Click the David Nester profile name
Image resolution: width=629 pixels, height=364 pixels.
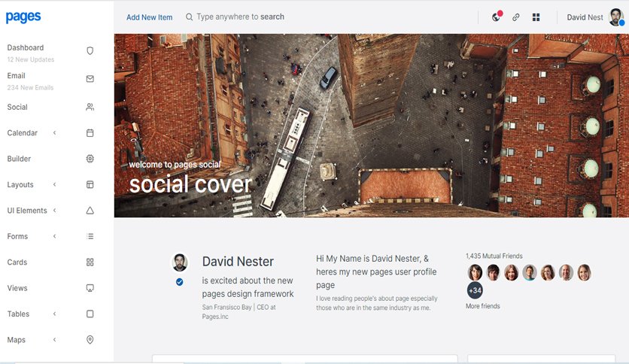[238, 262]
